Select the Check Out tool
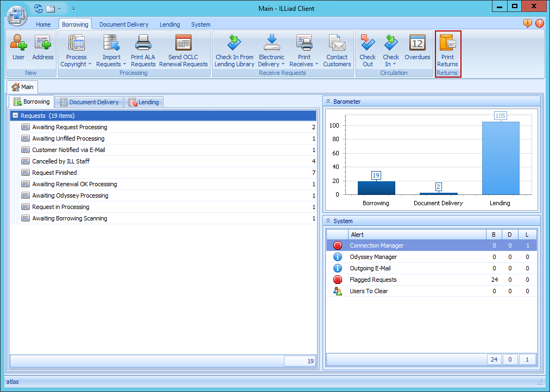The width and height of the screenshot is (550, 392). (368, 49)
